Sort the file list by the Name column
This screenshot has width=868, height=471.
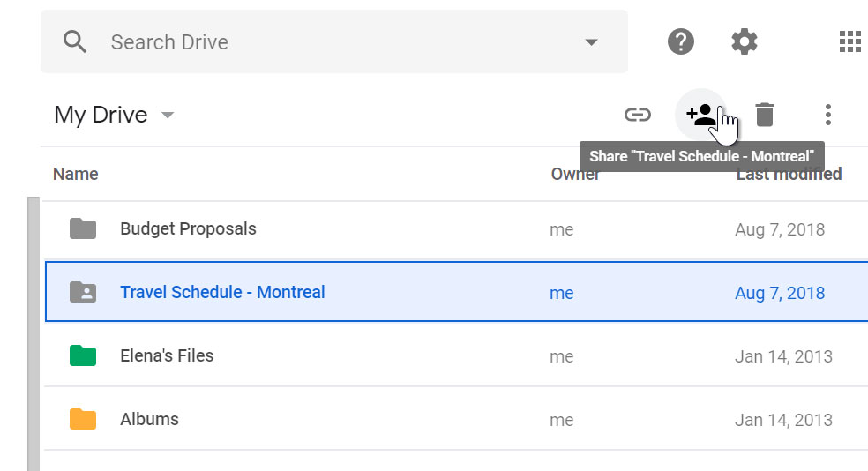[x=76, y=174]
